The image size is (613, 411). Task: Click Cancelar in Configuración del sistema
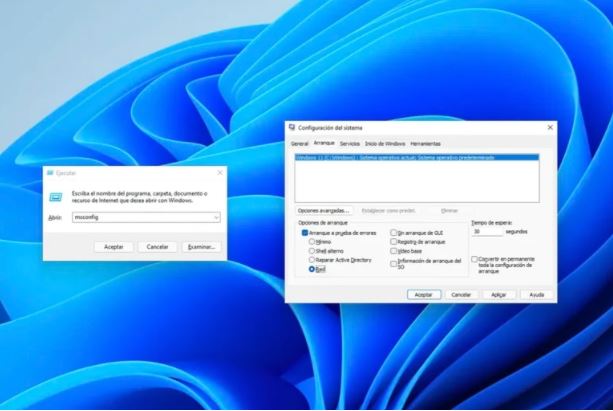click(x=461, y=295)
